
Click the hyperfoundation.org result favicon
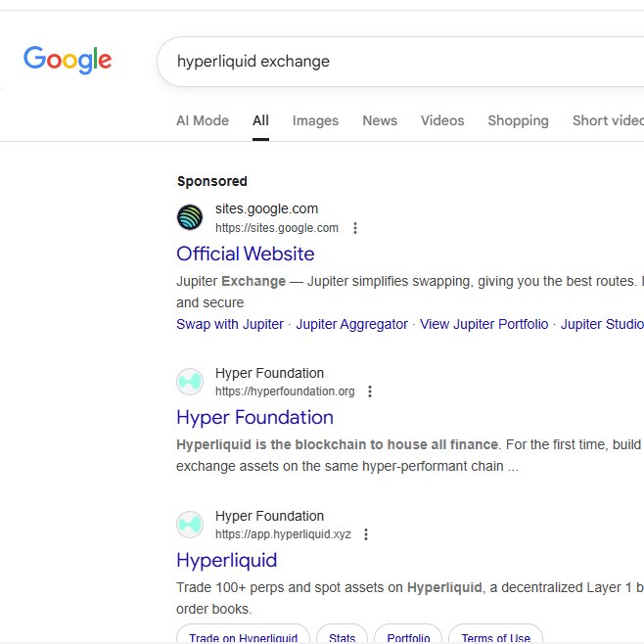[x=190, y=382]
